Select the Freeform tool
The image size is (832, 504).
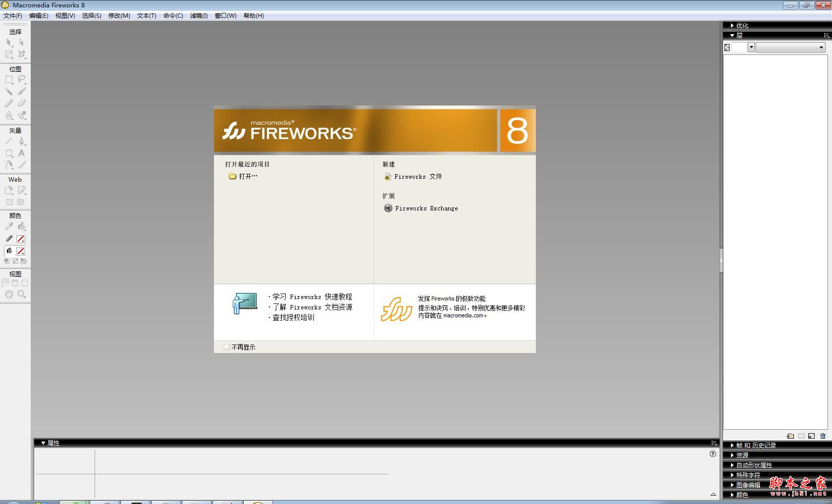[x=9, y=165]
